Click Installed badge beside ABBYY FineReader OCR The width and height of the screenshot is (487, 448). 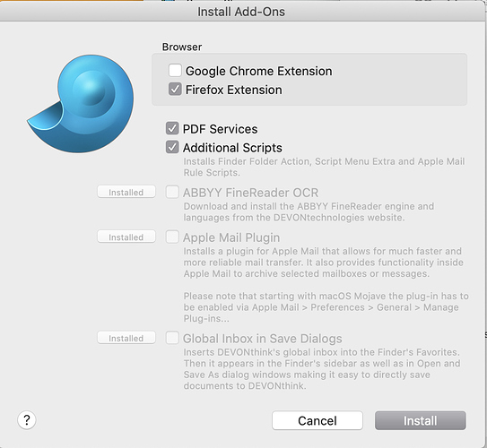[126, 192]
